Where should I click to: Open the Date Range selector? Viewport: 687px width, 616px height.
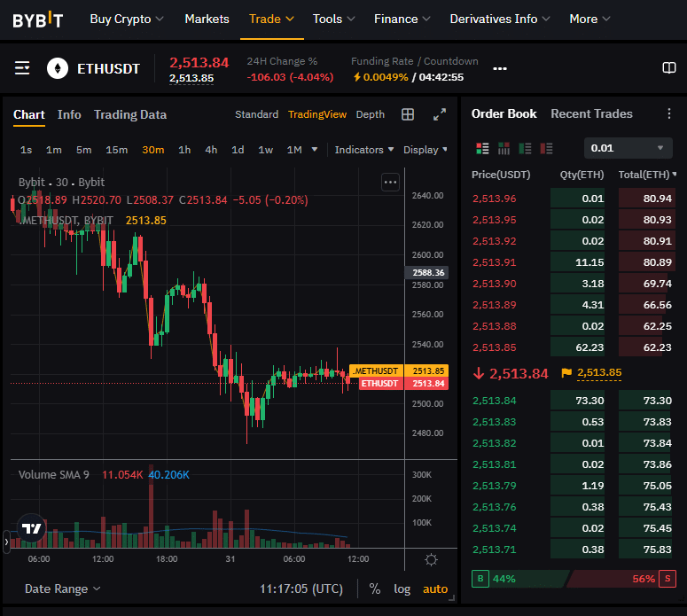pyautogui.click(x=63, y=589)
